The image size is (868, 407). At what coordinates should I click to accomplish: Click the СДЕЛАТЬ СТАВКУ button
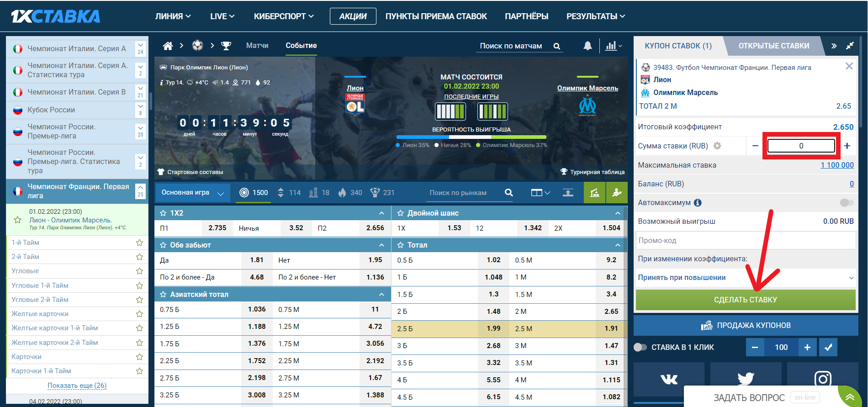coord(746,300)
